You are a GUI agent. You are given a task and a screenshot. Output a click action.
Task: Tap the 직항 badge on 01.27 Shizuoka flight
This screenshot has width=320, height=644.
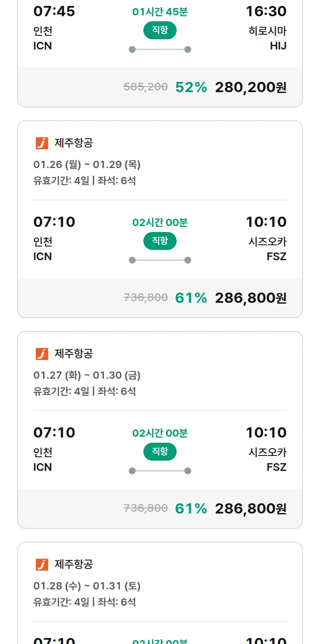160,452
